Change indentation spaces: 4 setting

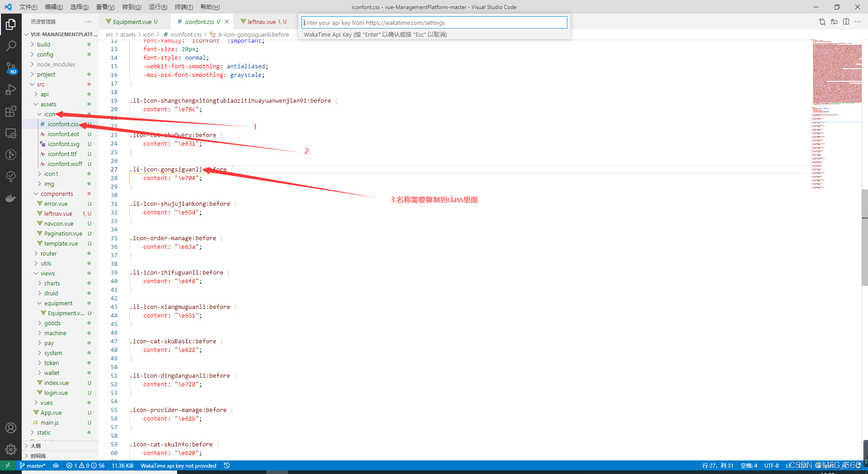point(749,465)
